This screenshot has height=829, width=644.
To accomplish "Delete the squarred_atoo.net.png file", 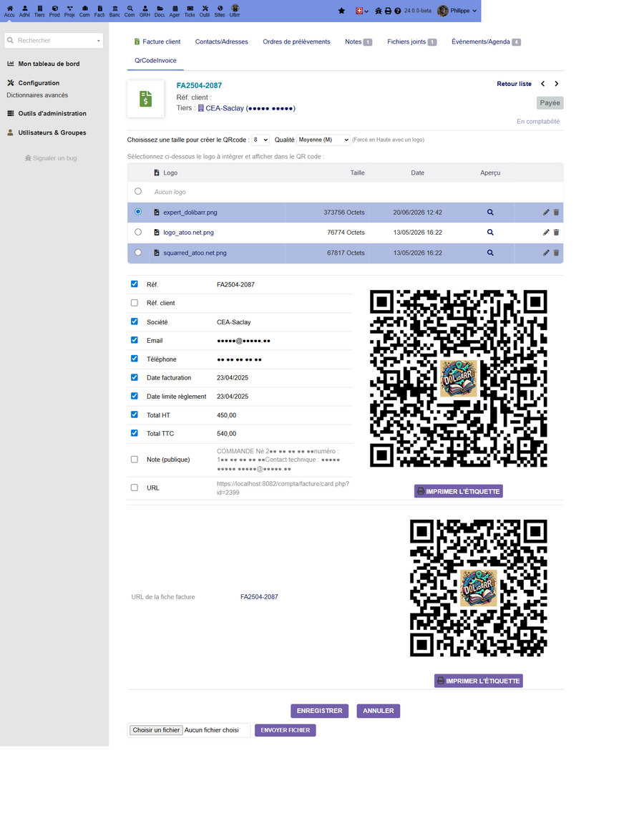I will (556, 253).
